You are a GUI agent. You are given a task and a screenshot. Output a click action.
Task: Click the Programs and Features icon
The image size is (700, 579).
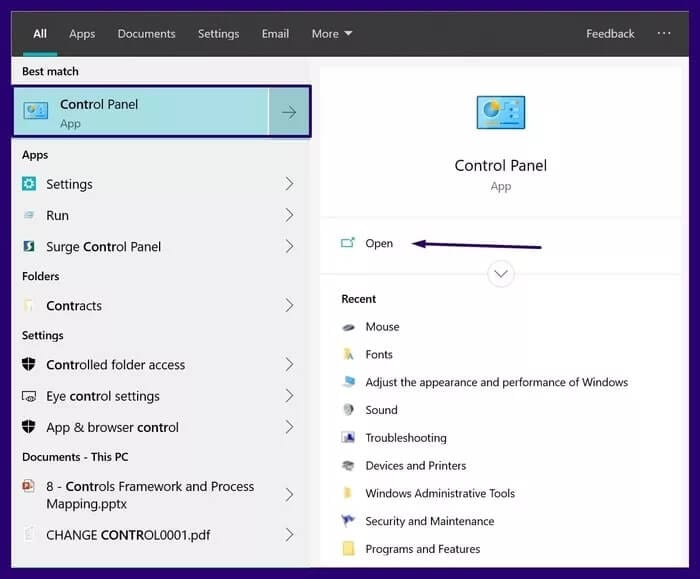348,548
